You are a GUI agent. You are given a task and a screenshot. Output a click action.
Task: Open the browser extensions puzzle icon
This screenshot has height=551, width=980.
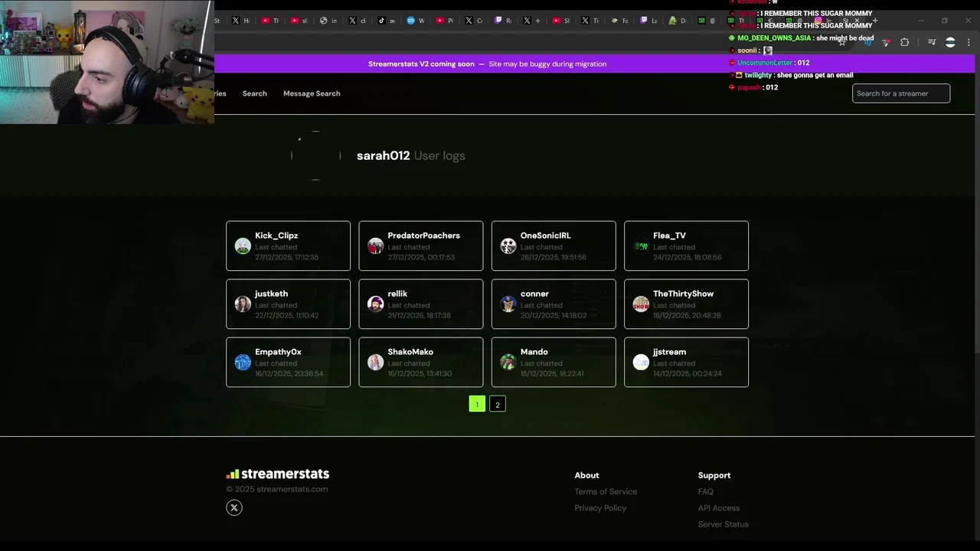[904, 43]
